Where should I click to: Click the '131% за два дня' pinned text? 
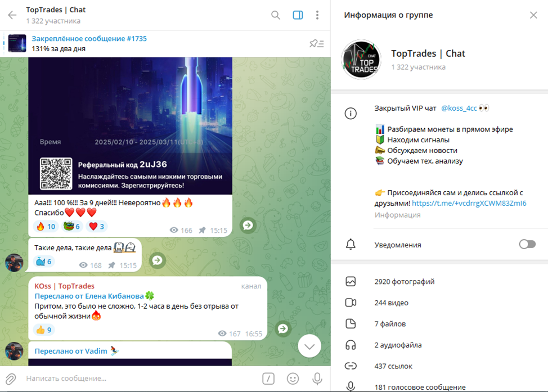59,48
